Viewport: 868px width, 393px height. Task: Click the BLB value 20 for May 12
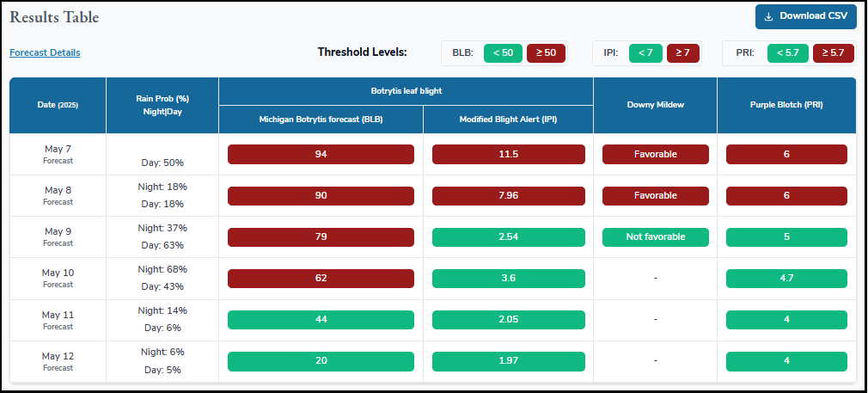point(321,360)
